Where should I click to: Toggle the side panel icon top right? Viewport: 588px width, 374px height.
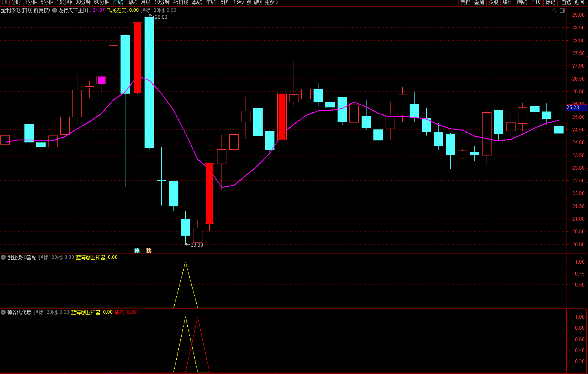point(562,10)
